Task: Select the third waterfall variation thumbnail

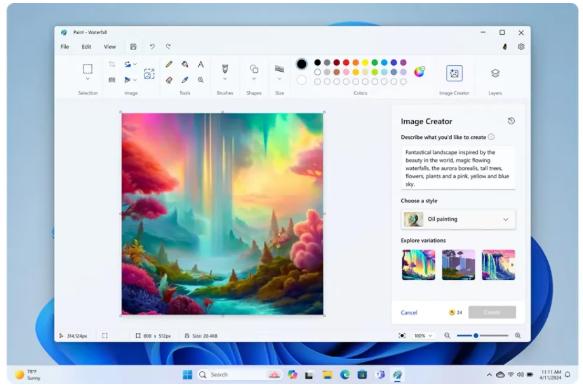Action: tap(498, 265)
